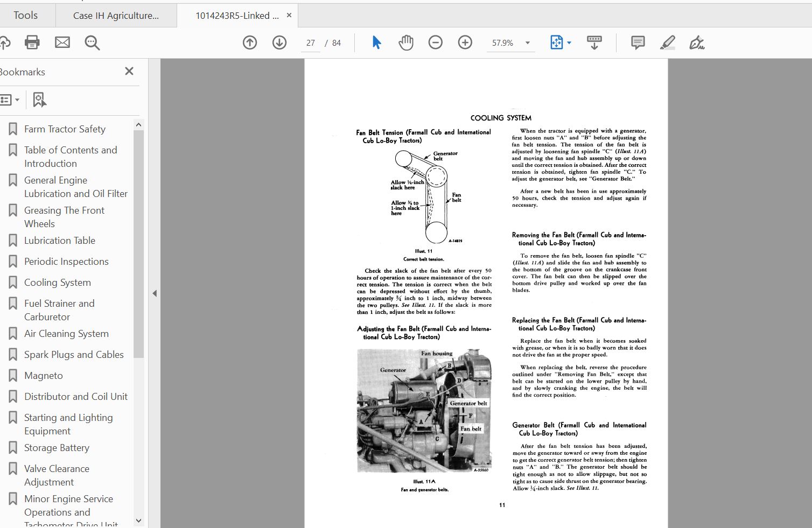Click the Zoom in plus icon

click(x=465, y=43)
